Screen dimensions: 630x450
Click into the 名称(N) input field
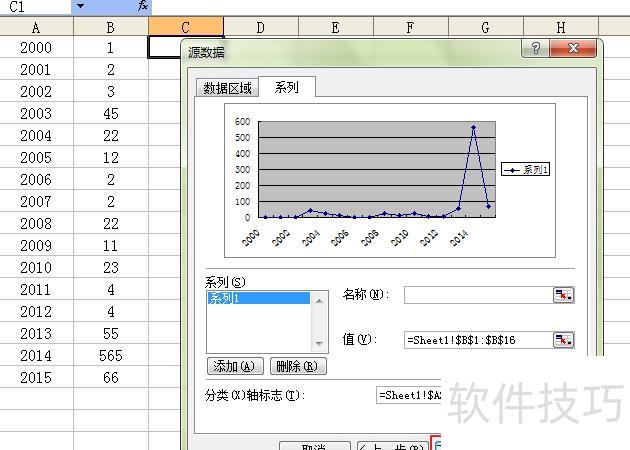[479, 295]
